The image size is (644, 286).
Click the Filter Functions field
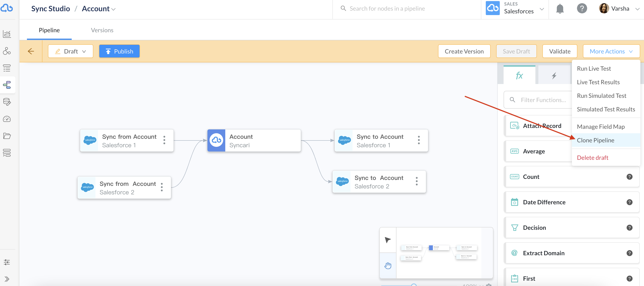coord(538,100)
